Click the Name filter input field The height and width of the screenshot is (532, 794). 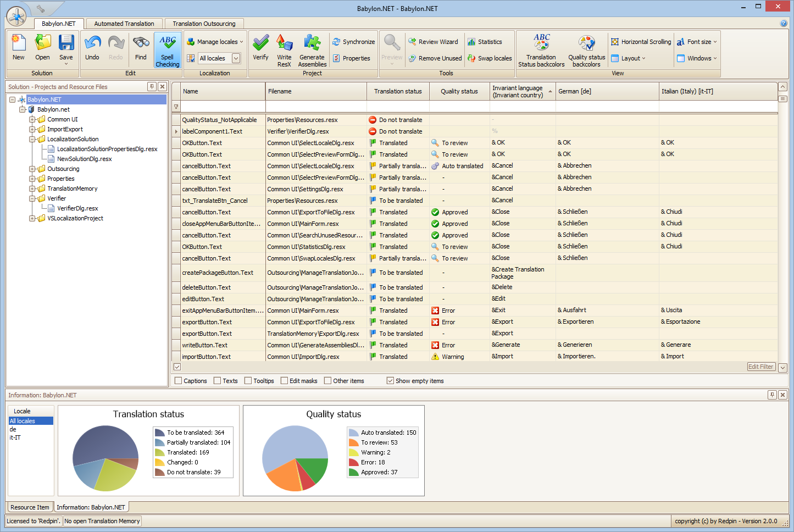click(223, 107)
